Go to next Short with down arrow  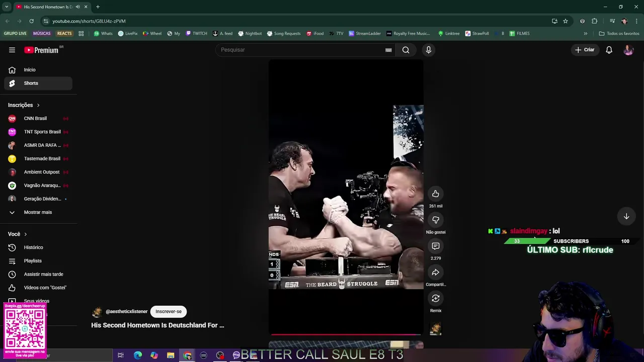626,216
